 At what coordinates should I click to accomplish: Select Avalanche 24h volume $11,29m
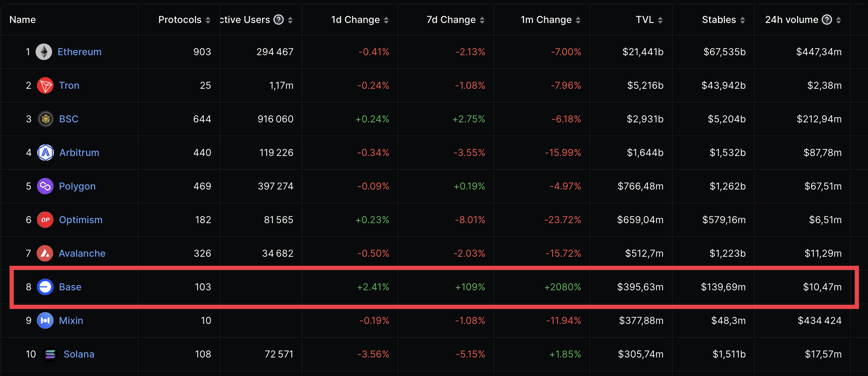tap(823, 253)
